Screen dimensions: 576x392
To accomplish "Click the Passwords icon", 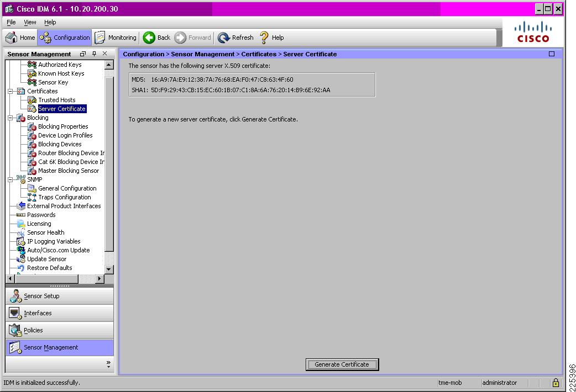I will 21,215.
